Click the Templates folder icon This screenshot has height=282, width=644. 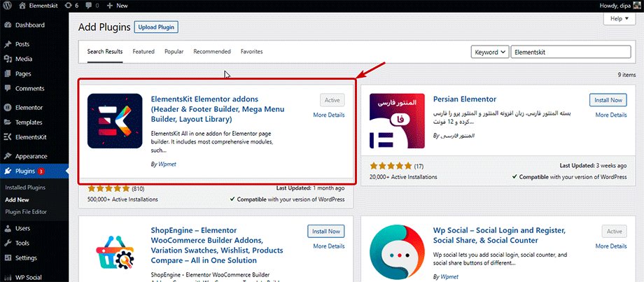pos(8,122)
